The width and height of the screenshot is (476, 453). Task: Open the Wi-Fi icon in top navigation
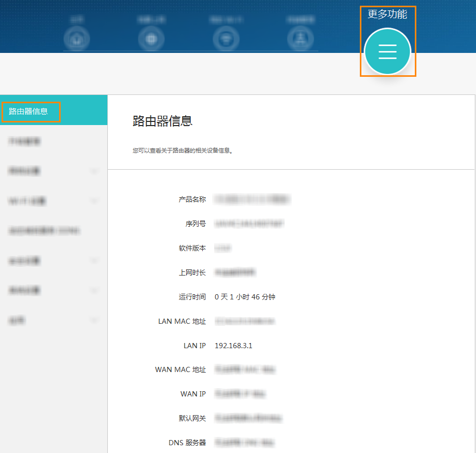[x=226, y=39]
